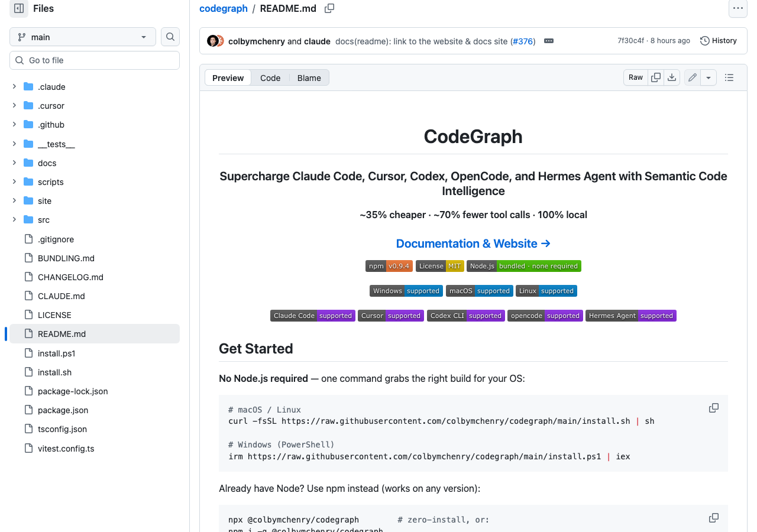Expand the .claude folder chevron
757x532 pixels.
point(14,86)
